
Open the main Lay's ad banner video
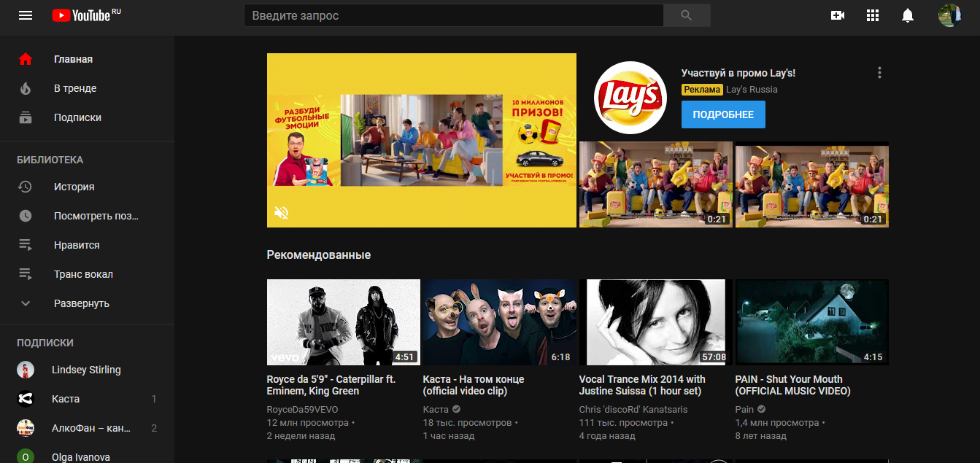tap(422, 140)
